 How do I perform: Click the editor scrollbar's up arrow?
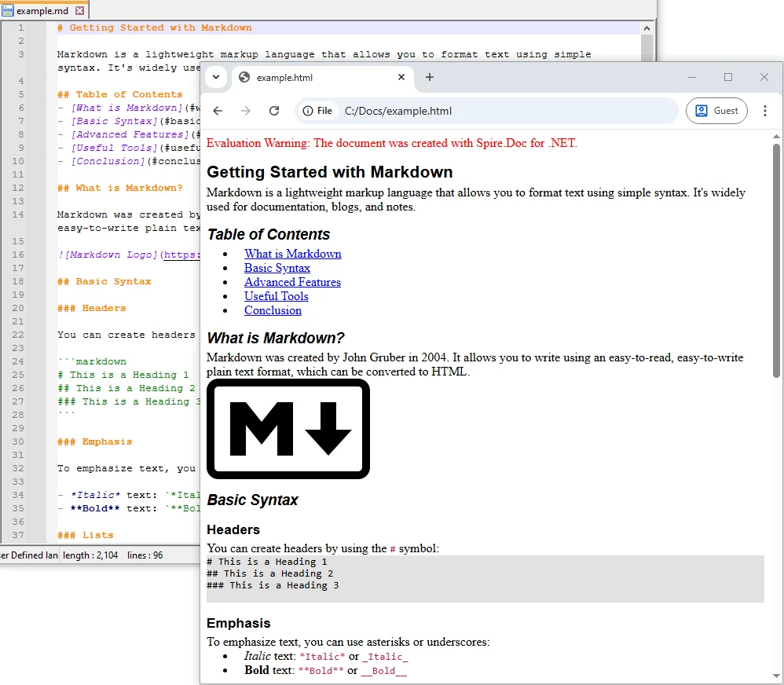click(x=647, y=27)
